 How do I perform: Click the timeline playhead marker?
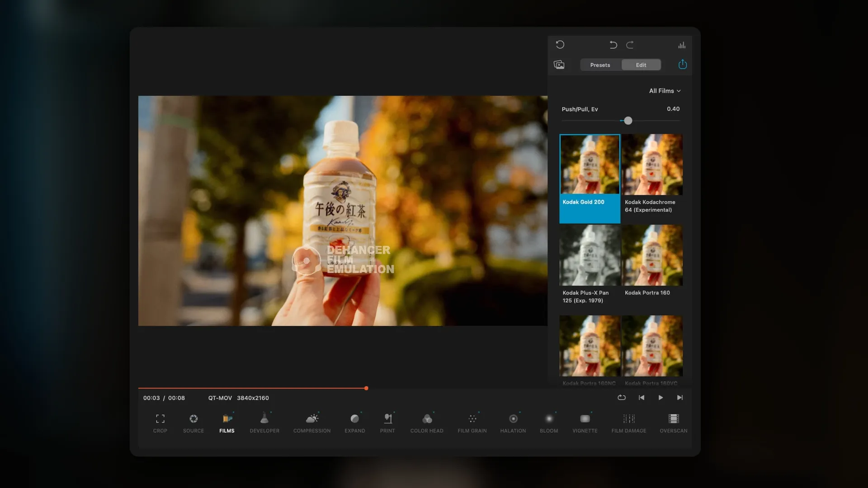point(366,388)
